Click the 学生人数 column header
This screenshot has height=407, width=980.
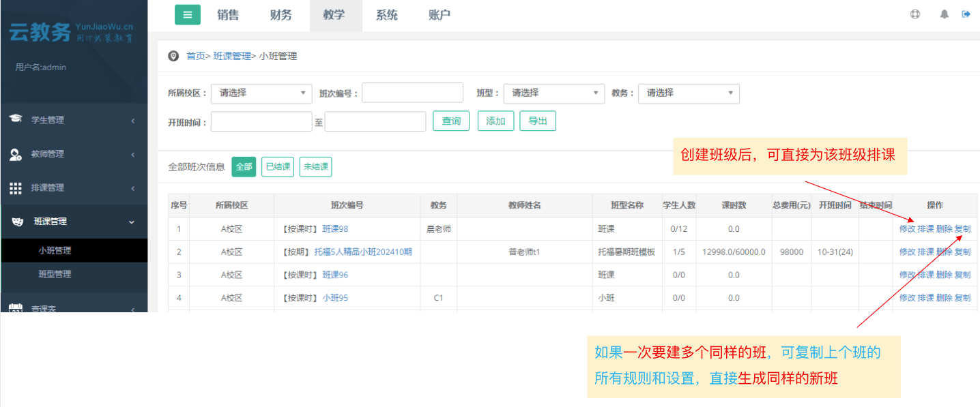[x=679, y=205]
